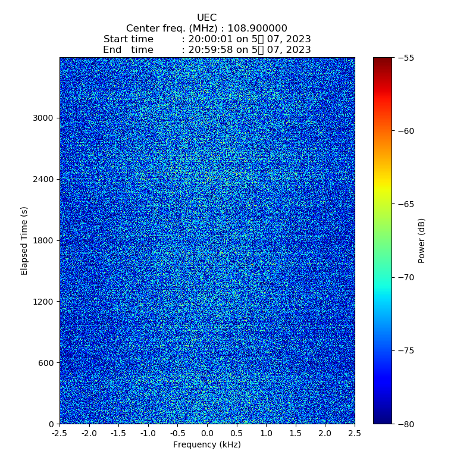Click the 0 y-axis tick label
Screen dimensions: 476x476
(51, 424)
